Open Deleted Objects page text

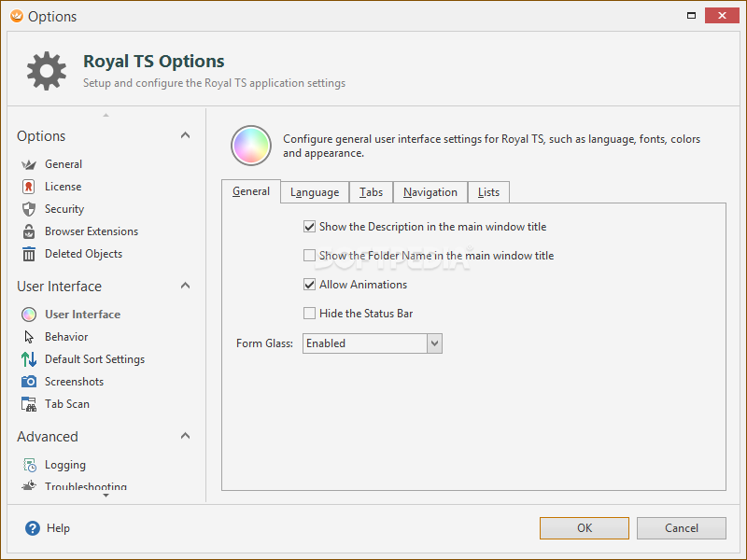pyautogui.click(x=83, y=254)
